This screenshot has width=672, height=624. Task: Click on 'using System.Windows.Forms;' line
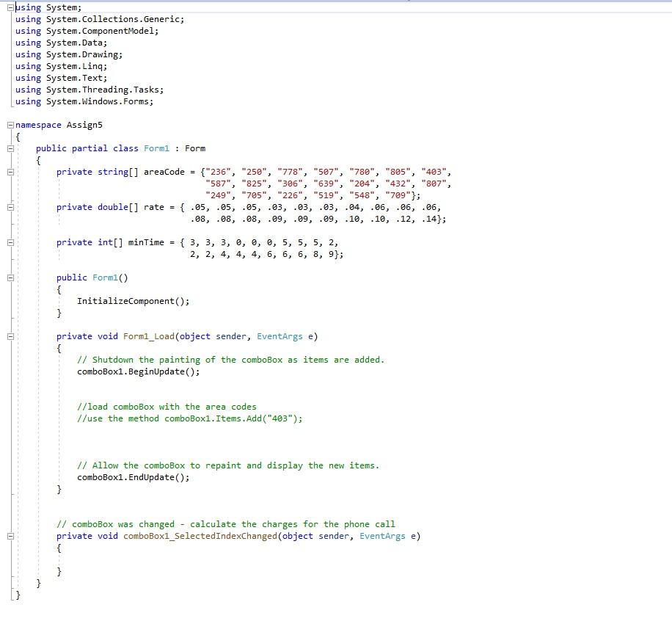tap(84, 101)
